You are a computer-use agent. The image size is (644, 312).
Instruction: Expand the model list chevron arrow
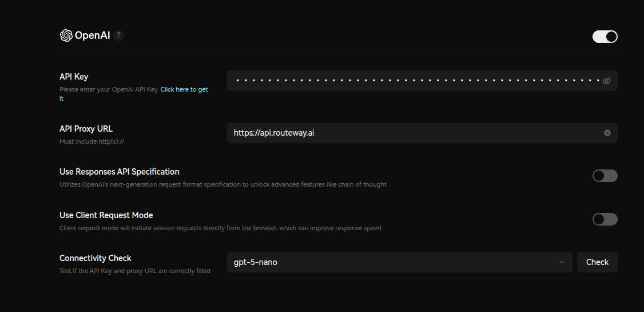point(562,262)
